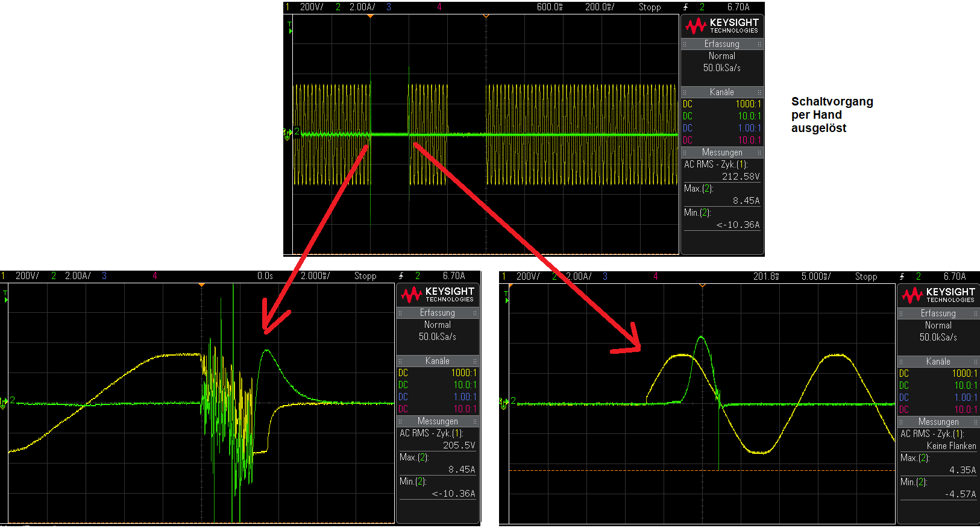Select the 4.35A maximum value

[963, 470]
